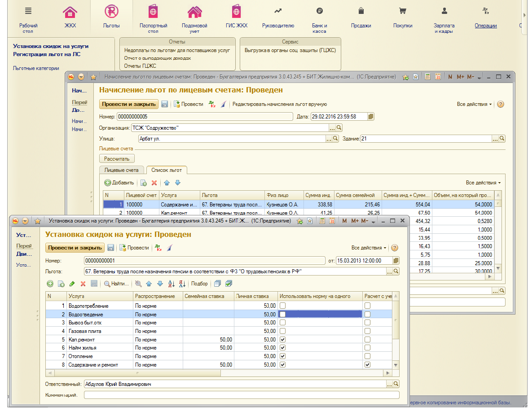This screenshot has width=528, height=420.
Task: Move the service row down
Action: pyautogui.click(x=160, y=284)
